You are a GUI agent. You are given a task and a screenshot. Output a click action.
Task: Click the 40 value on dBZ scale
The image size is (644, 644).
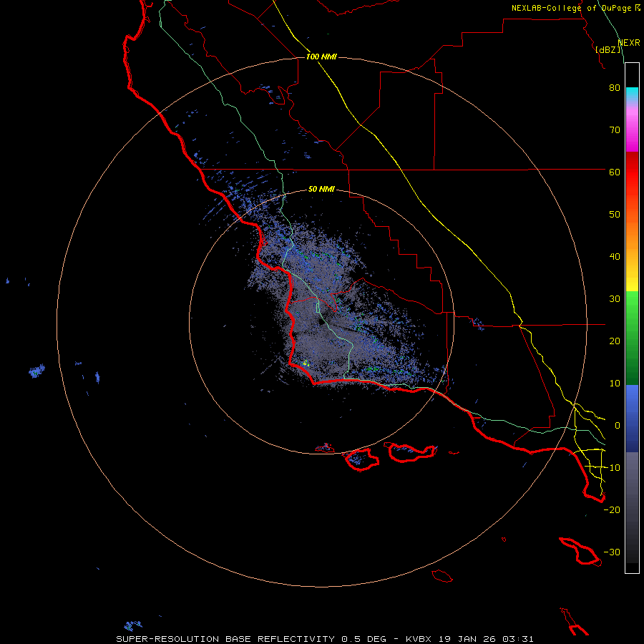615,257
